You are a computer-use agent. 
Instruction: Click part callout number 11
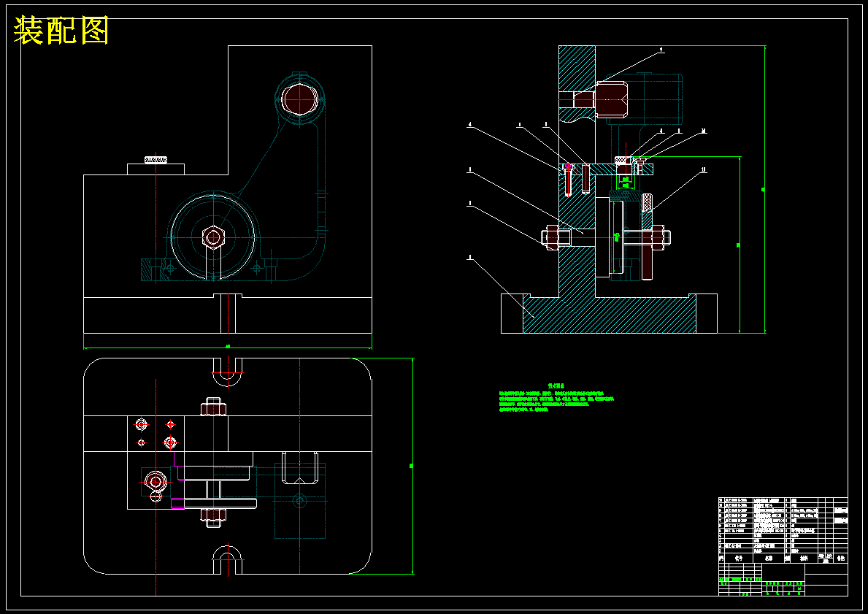(x=704, y=171)
